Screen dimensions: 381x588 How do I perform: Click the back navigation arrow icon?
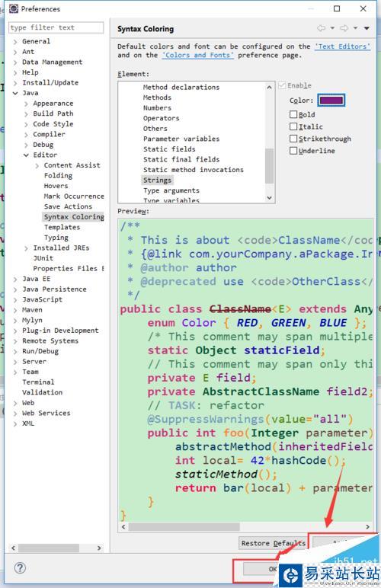pos(322,28)
